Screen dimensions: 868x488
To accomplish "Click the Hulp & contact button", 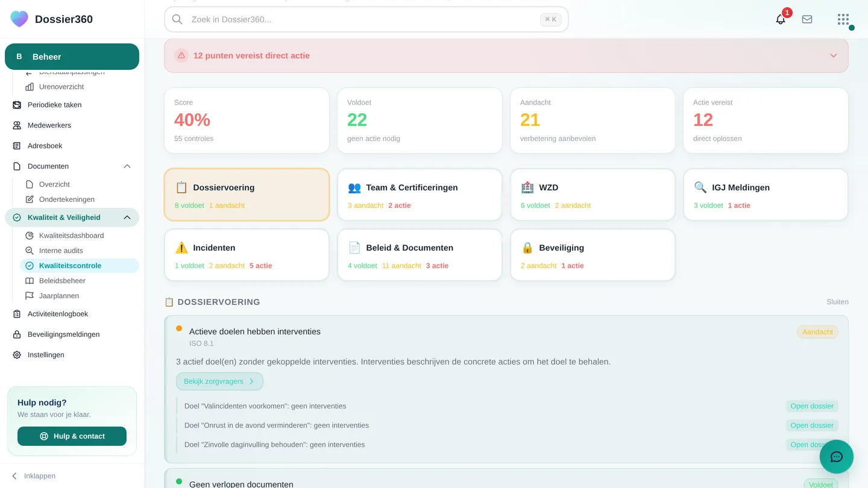I will (x=72, y=436).
